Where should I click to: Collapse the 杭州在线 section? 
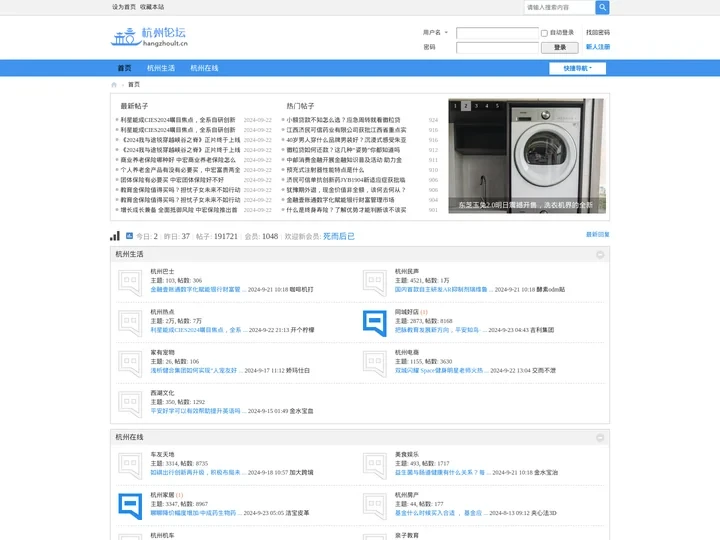tap(600, 438)
